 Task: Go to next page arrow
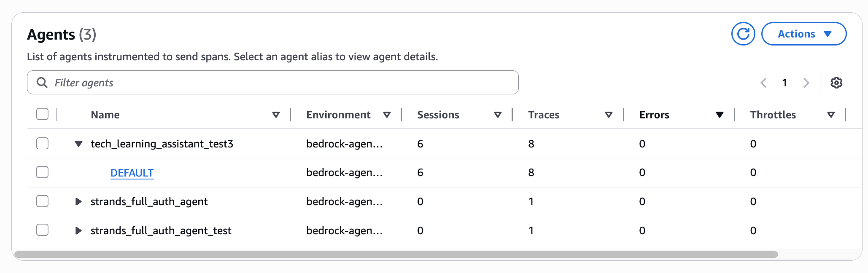tap(806, 83)
